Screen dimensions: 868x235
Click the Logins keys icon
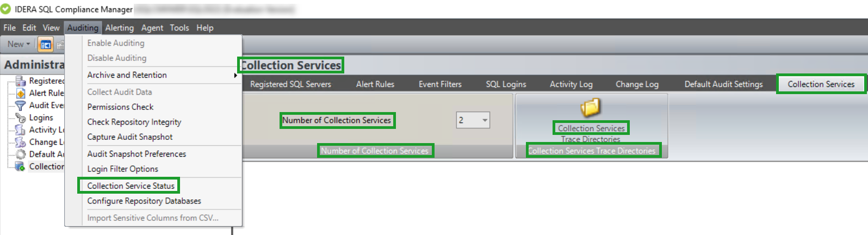coord(21,117)
